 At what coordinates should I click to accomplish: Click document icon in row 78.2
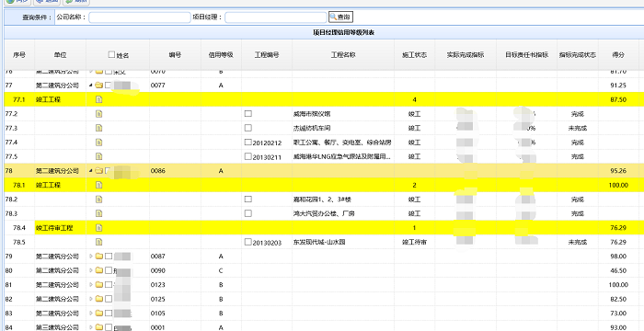point(98,200)
